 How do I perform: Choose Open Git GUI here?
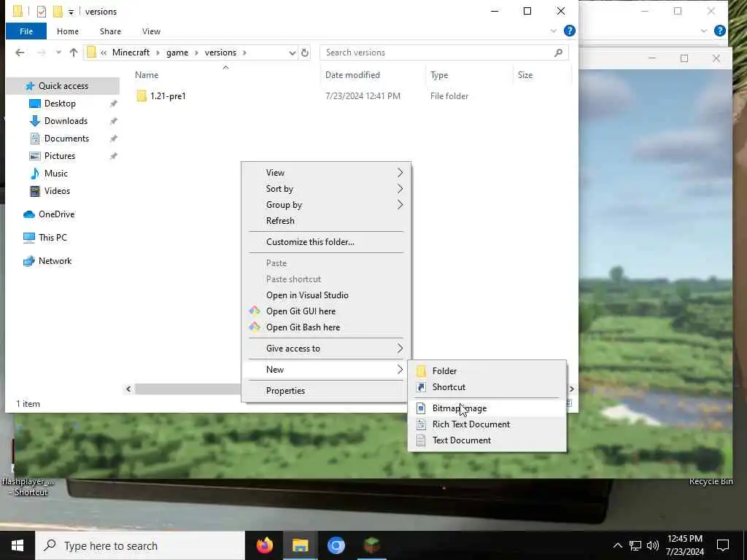(326, 311)
